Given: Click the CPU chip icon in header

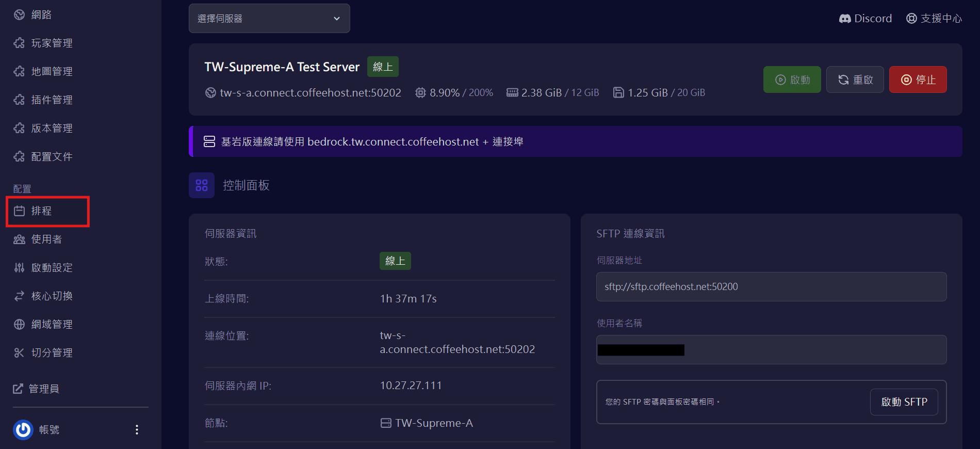Looking at the screenshot, I should click(421, 93).
